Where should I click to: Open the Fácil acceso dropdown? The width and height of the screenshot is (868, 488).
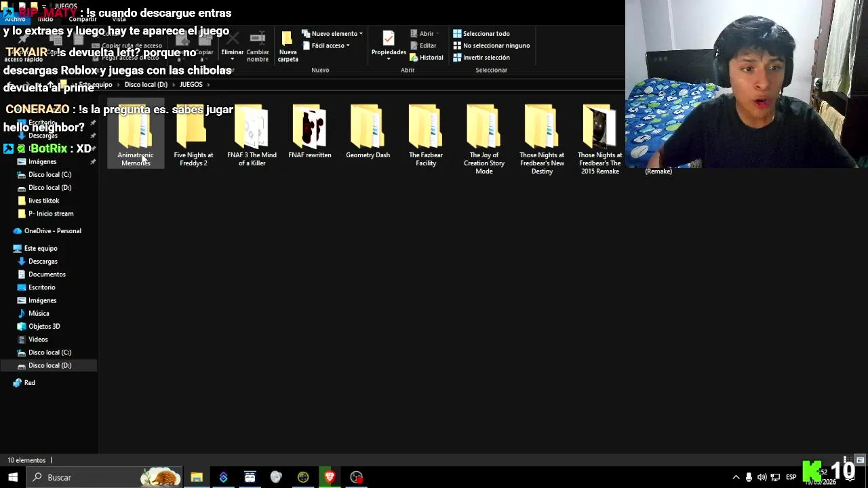coord(326,45)
